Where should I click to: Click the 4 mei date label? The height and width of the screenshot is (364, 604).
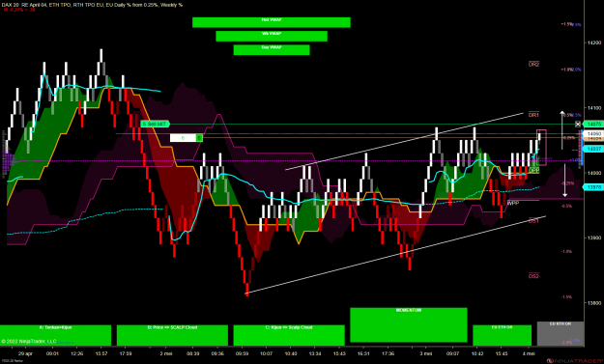pyautogui.click(x=529, y=353)
